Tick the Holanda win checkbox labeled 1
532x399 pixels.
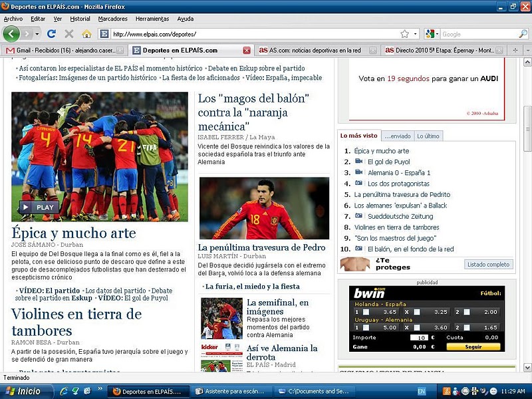point(365,312)
